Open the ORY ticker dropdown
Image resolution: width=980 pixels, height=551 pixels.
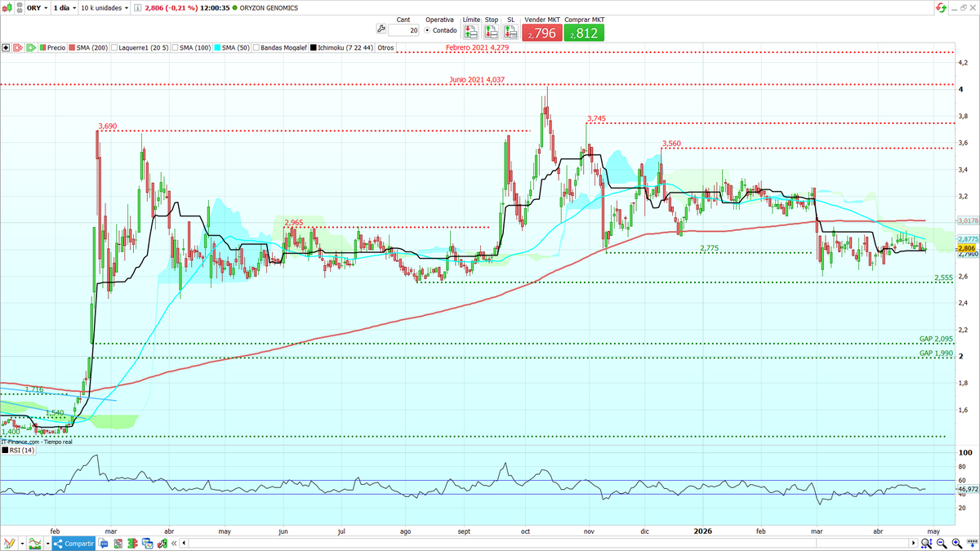[37, 7]
